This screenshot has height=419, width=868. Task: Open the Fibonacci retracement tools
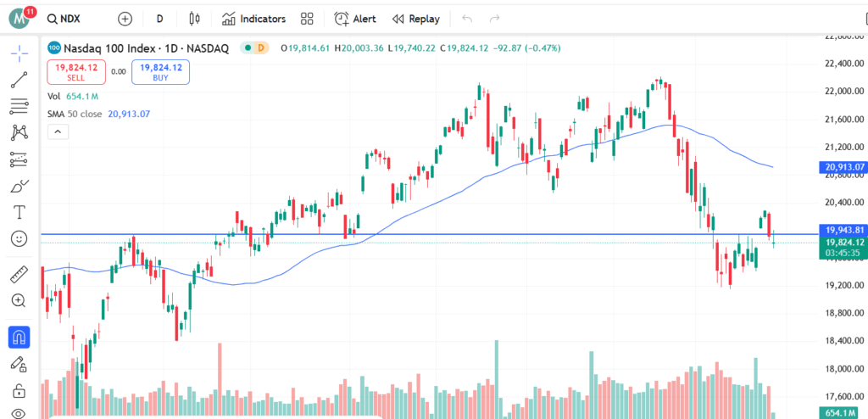coord(19,105)
